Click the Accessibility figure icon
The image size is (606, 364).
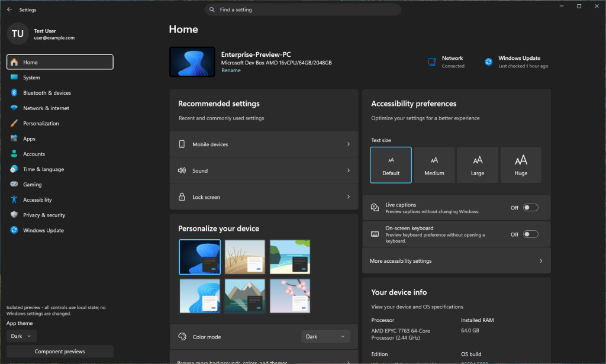(14, 199)
